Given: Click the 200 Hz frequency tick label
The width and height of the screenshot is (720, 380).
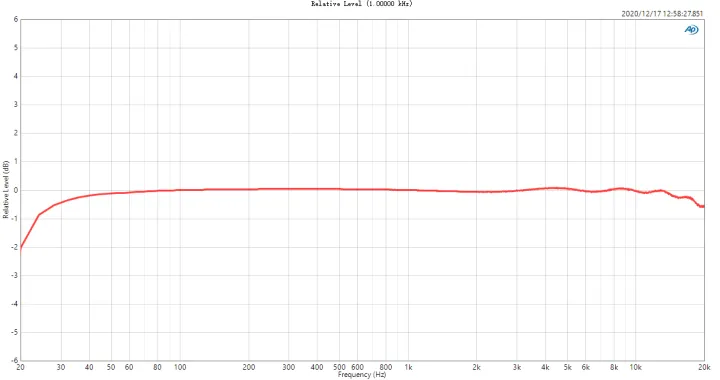Looking at the screenshot, I should (x=248, y=367).
